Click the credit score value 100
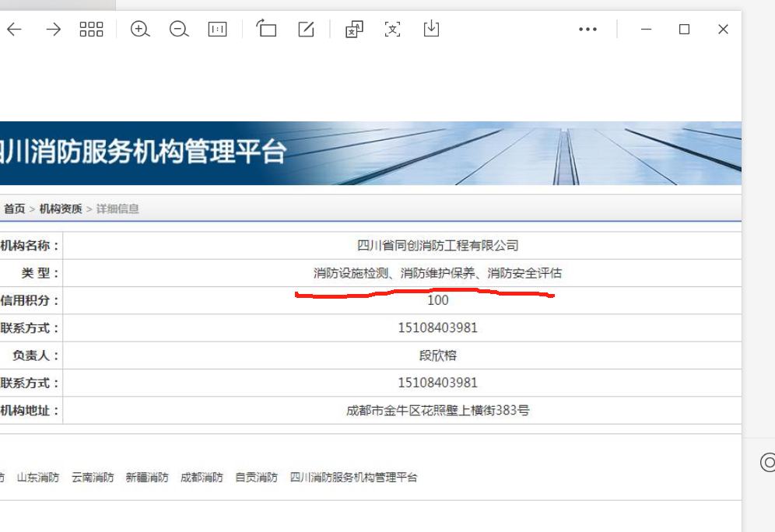 click(x=438, y=300)
